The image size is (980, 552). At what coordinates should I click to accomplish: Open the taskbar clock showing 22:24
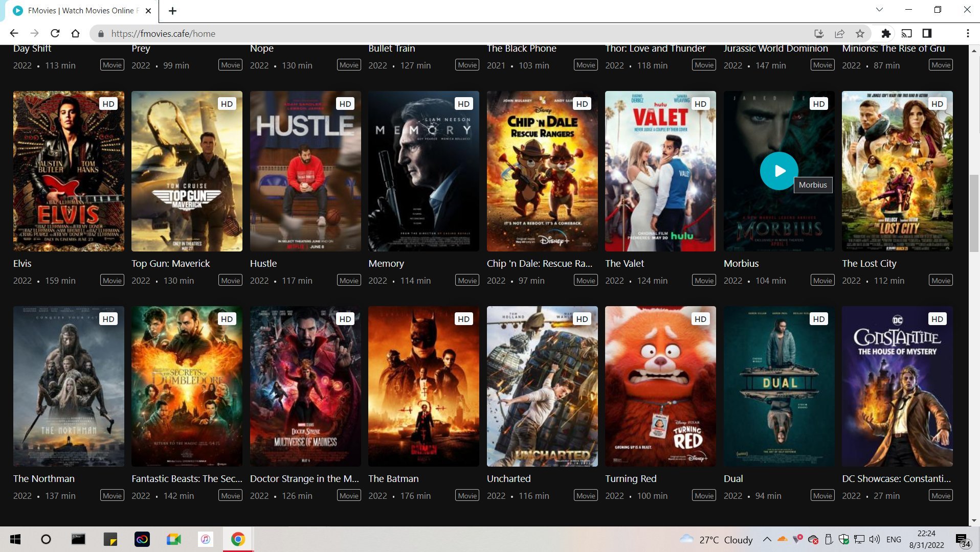click(926, 539)
